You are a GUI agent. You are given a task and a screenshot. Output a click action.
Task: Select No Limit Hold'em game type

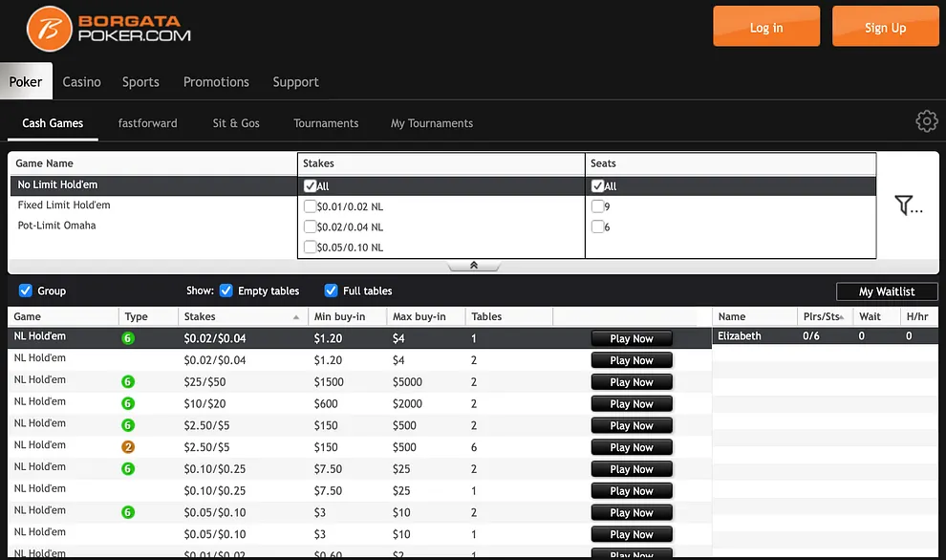(x=154, y=185)
